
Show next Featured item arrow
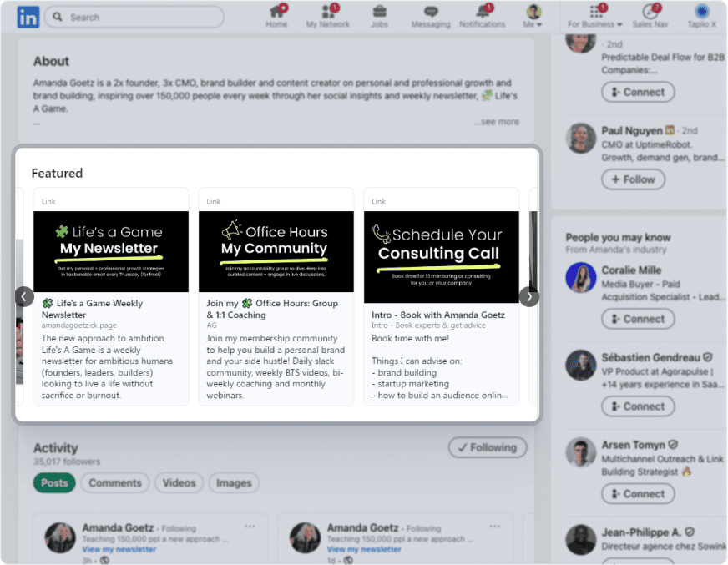[x=528, y=296]
